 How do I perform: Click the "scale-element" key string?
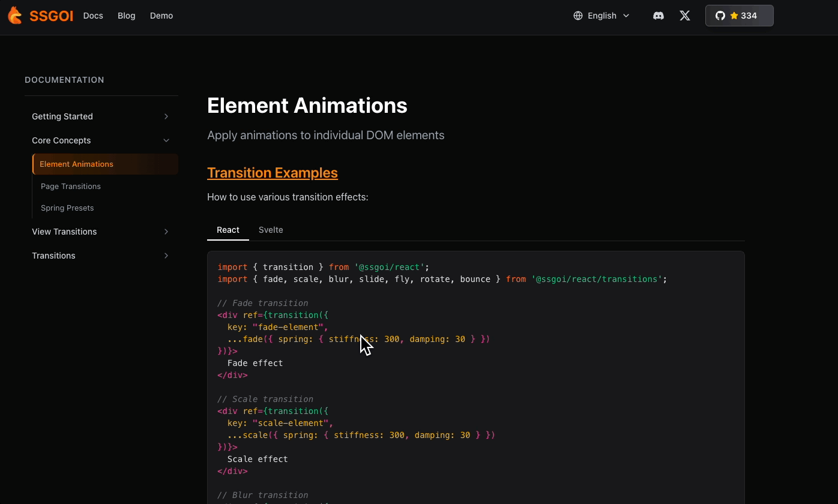pyautogui.click(x=290, y=423)
